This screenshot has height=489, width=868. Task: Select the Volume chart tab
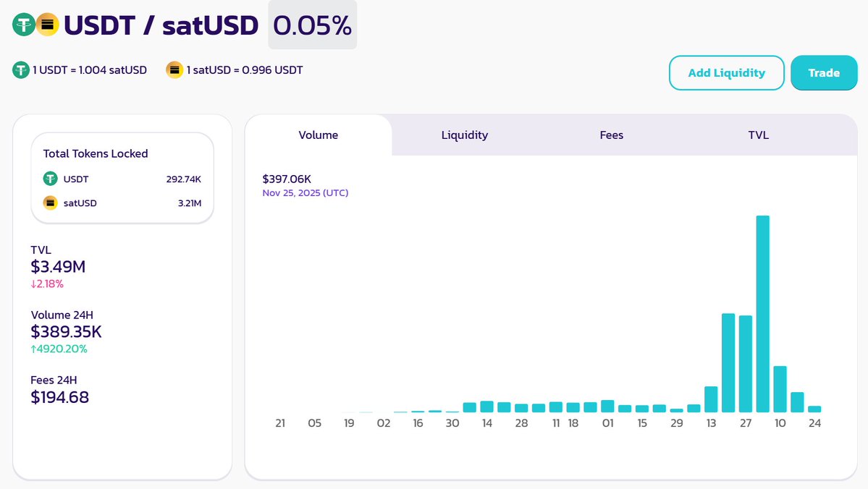point(319,135)
